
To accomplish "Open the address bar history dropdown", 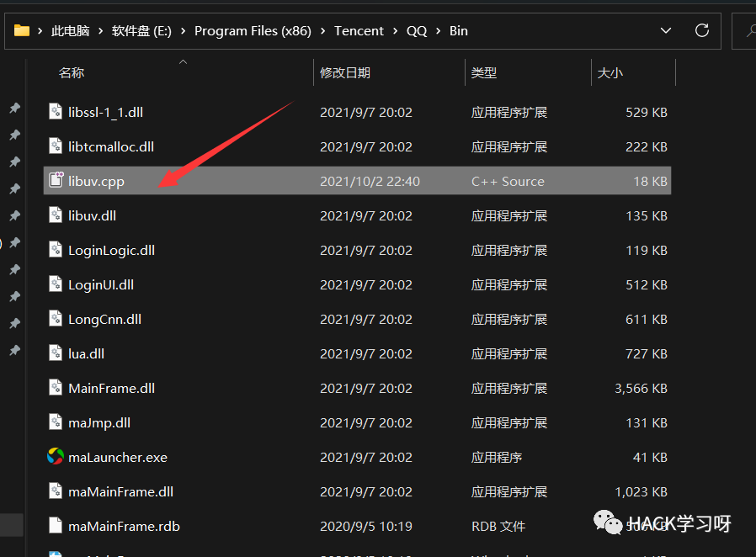I will [666, 31].
